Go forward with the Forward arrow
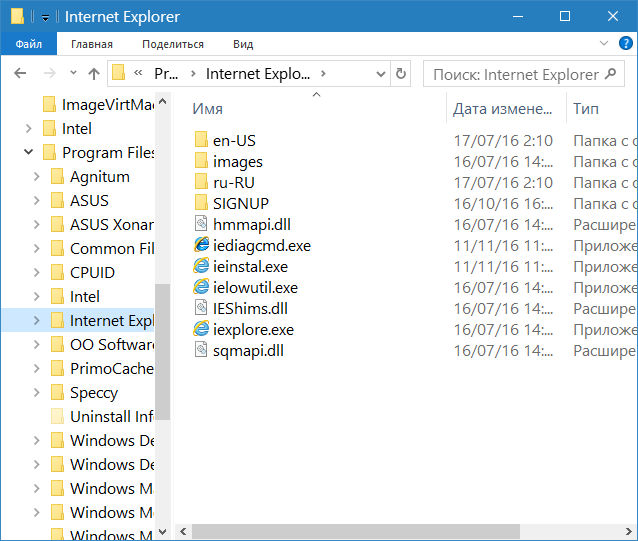Viewport: 638px width, 541px height. pyautogui.click(x=49, y=74)
